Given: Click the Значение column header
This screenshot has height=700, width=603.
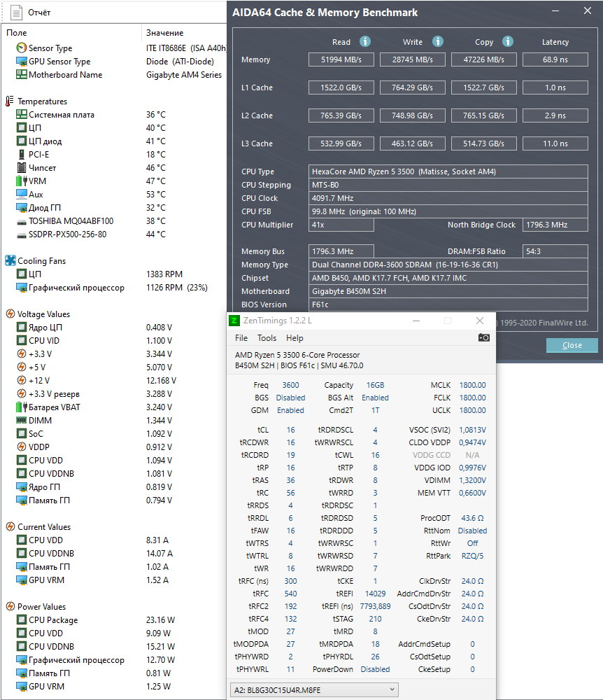Looking at the screenshot, I should (x=164, y=33).
